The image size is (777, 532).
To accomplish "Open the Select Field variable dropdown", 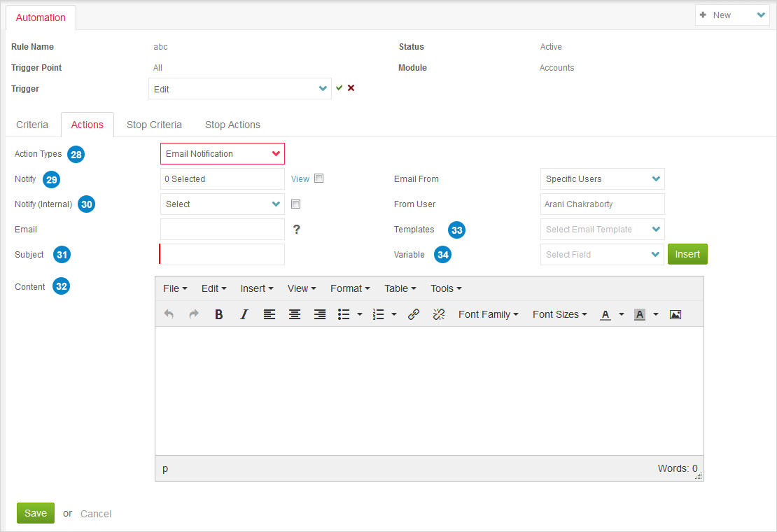I will (x=603, y=255).
